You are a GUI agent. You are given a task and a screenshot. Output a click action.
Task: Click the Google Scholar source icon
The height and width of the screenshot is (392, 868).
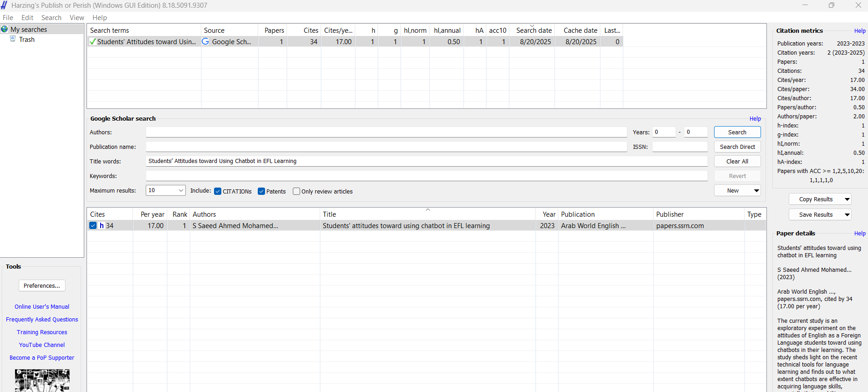(x=205, y=41)
